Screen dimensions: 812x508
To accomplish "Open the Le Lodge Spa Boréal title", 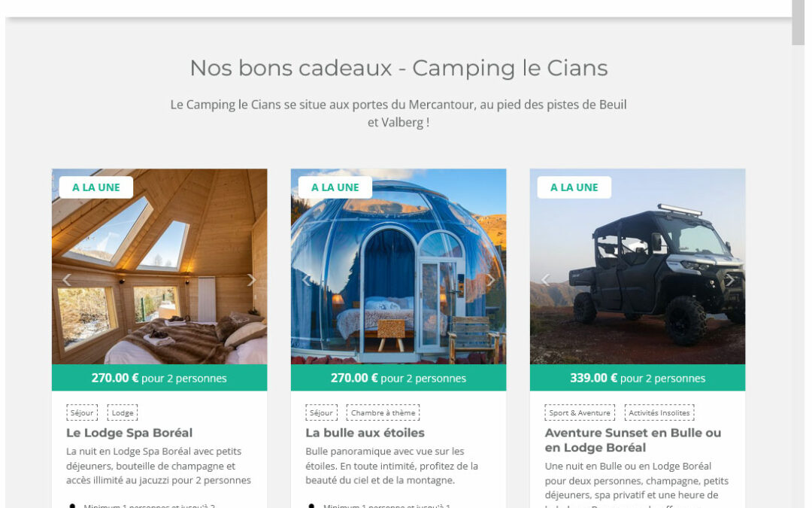I will pos(129,433).
